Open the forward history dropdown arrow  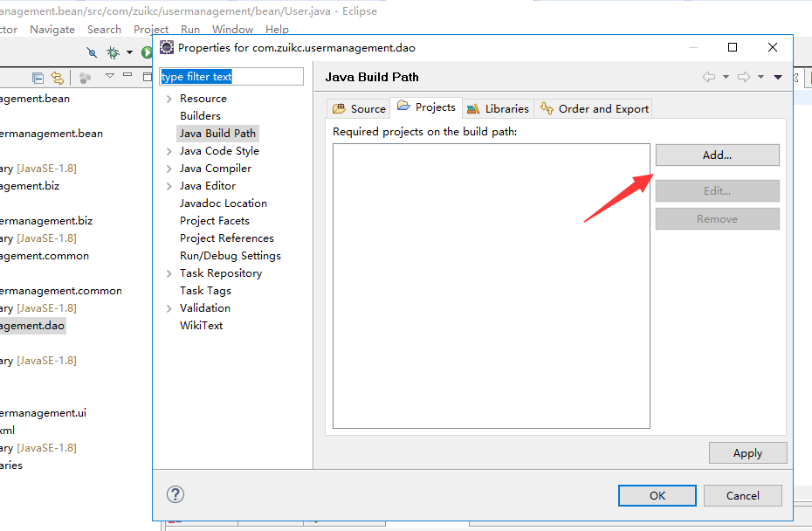click(x=760, y=77)
